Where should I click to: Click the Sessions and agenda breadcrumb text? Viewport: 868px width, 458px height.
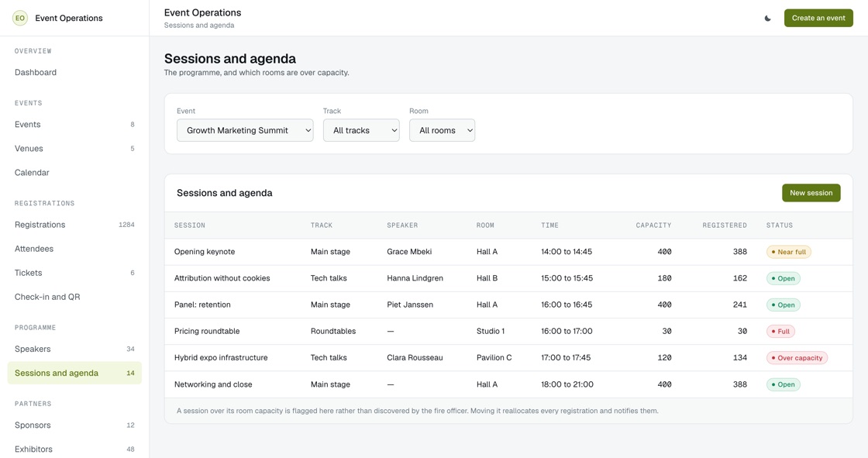pos(199,26)
